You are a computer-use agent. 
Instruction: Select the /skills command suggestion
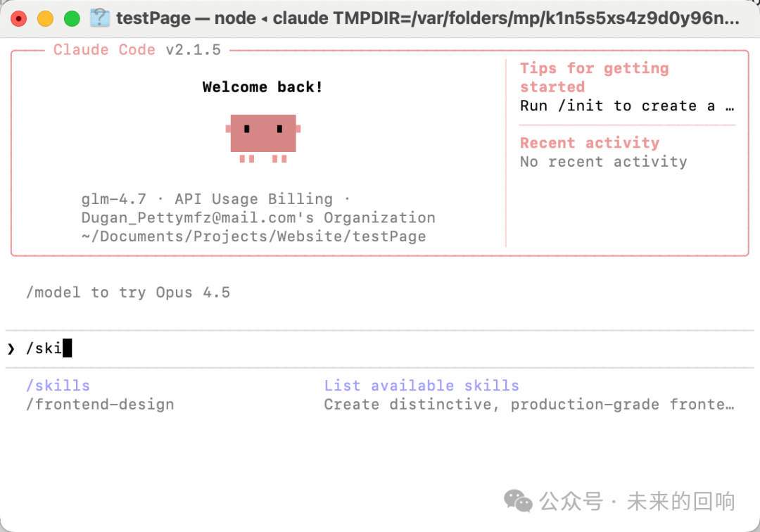(58, 386)
